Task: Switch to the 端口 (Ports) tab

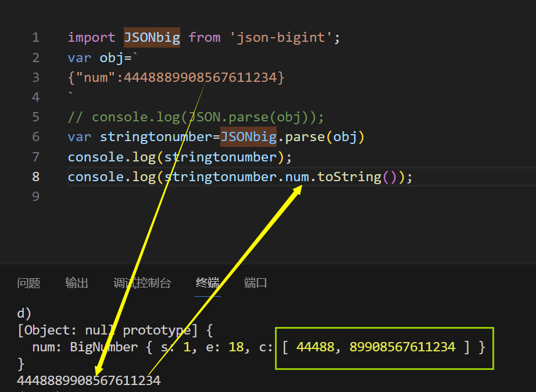Action: coord(256,283)
